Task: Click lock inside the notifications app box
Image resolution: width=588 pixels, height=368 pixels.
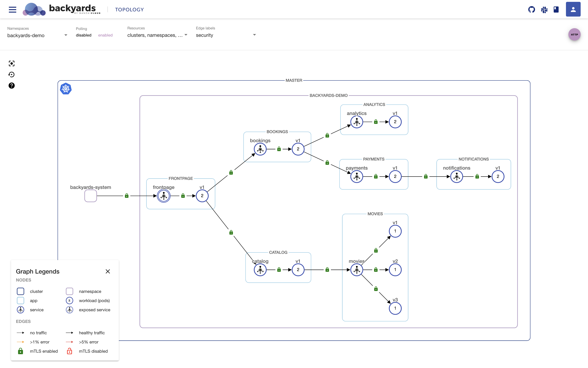Action: [x=477, y=176]
